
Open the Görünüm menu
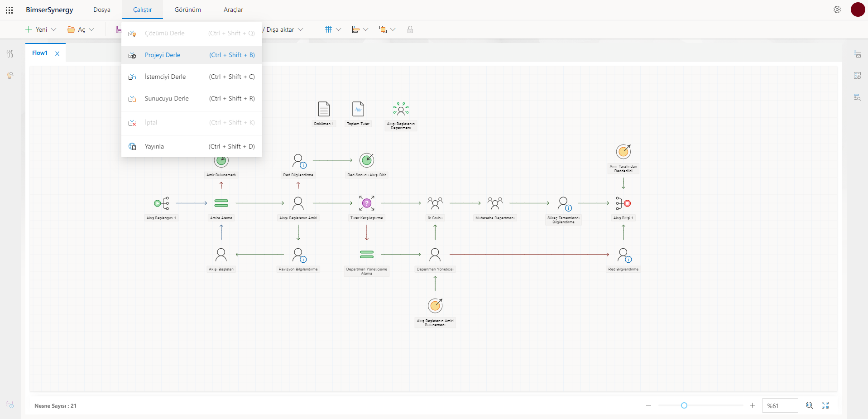click(188, 10)
